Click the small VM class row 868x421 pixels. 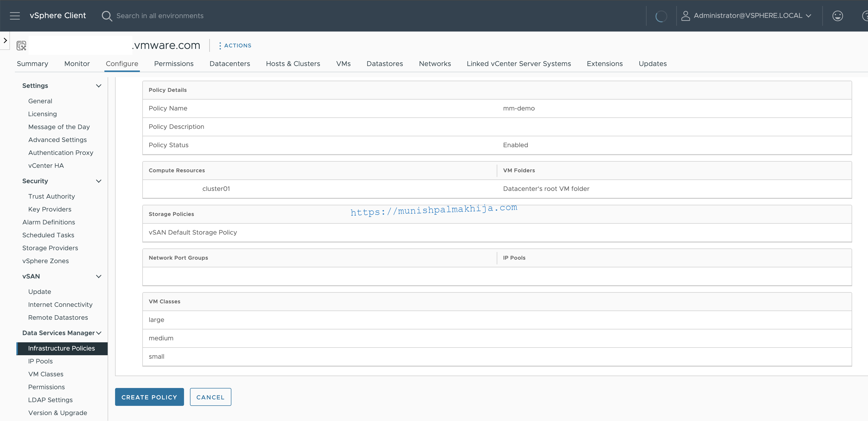[x=497, y=356]
